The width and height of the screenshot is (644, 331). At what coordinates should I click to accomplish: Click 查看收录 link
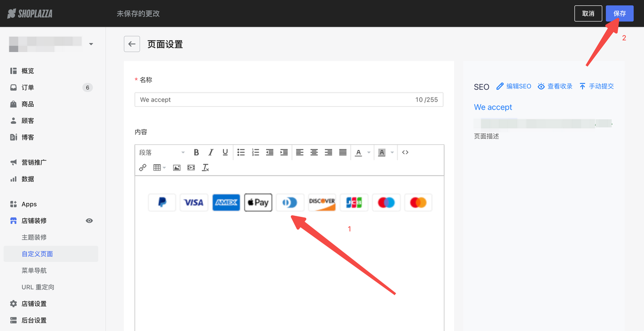(555, 87)
